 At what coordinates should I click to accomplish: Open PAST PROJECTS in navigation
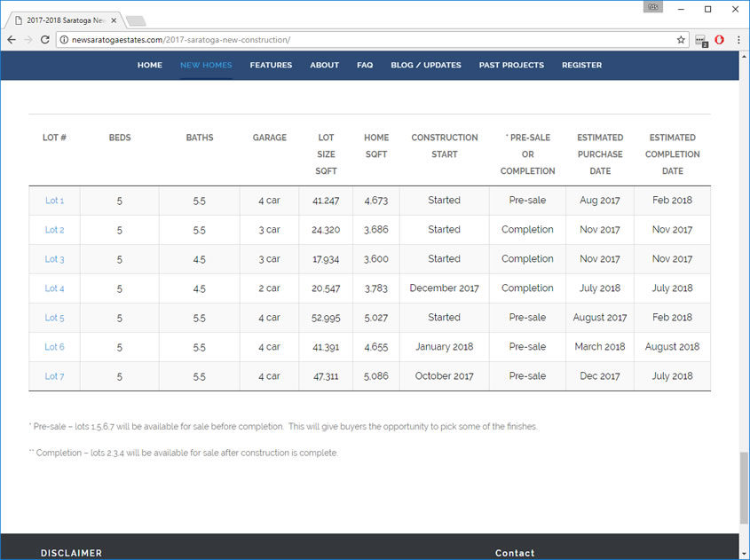pos(511,65)
